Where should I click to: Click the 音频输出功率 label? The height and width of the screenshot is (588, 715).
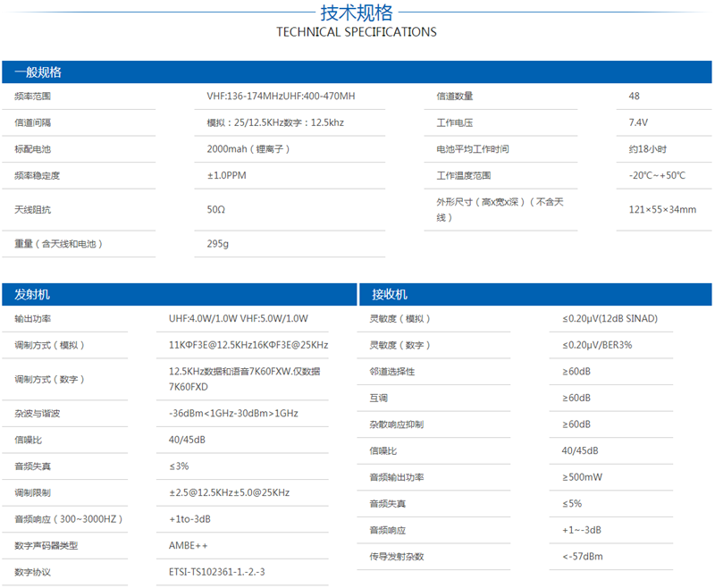(397, 477)
